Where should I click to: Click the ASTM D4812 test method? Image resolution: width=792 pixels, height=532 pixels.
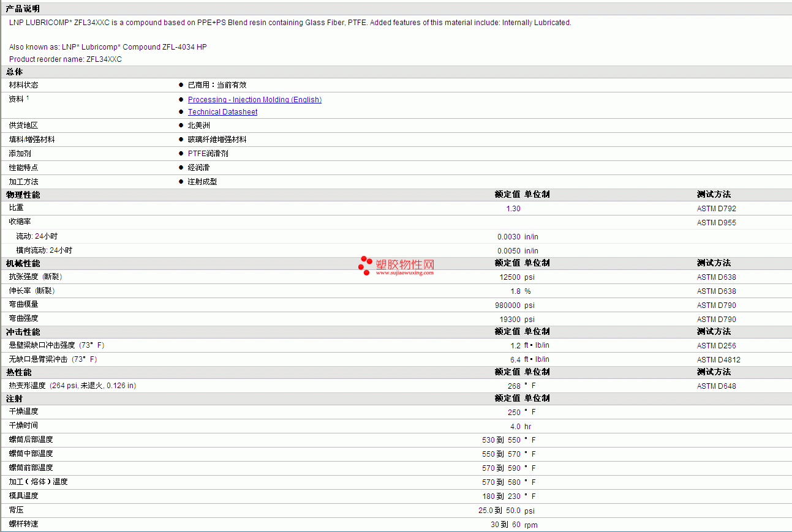tap(719, 360)
